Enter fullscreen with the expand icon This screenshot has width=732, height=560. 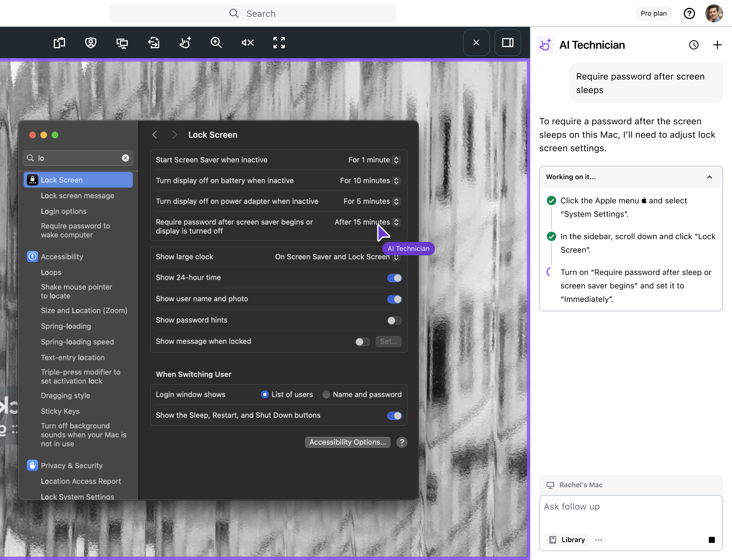[x=279, y=43]
